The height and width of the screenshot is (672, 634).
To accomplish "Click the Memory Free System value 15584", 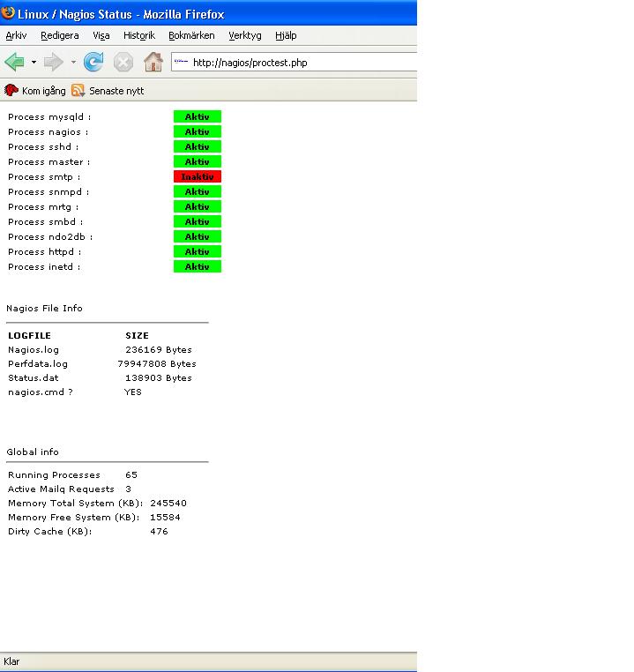I will coord(165,518).
